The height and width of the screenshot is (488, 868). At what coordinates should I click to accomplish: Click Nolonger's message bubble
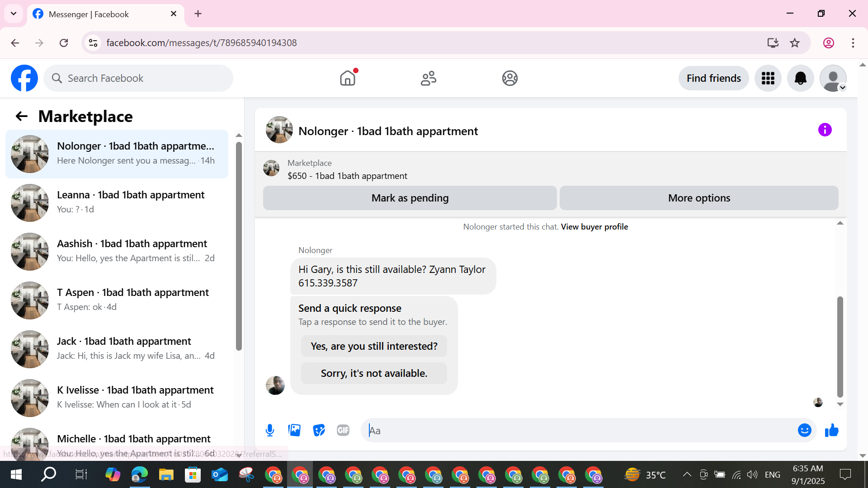393,276
